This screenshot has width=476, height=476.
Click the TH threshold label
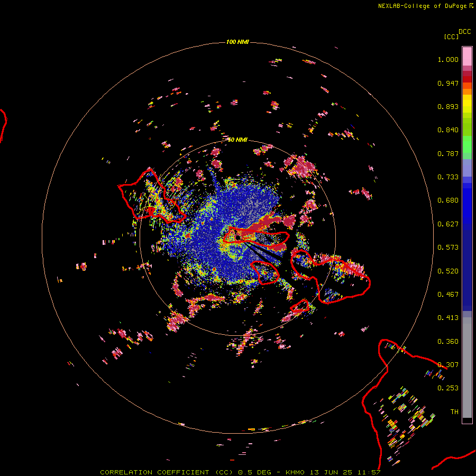454,412
